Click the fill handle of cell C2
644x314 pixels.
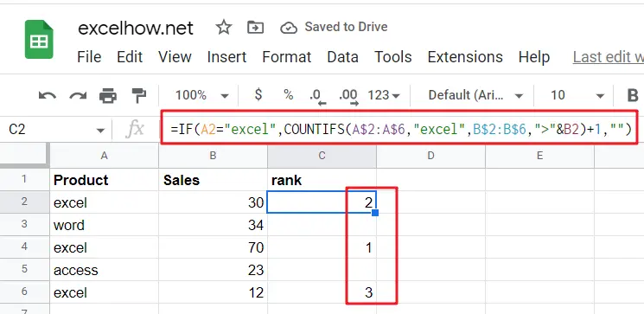click(x=374, y=213)
